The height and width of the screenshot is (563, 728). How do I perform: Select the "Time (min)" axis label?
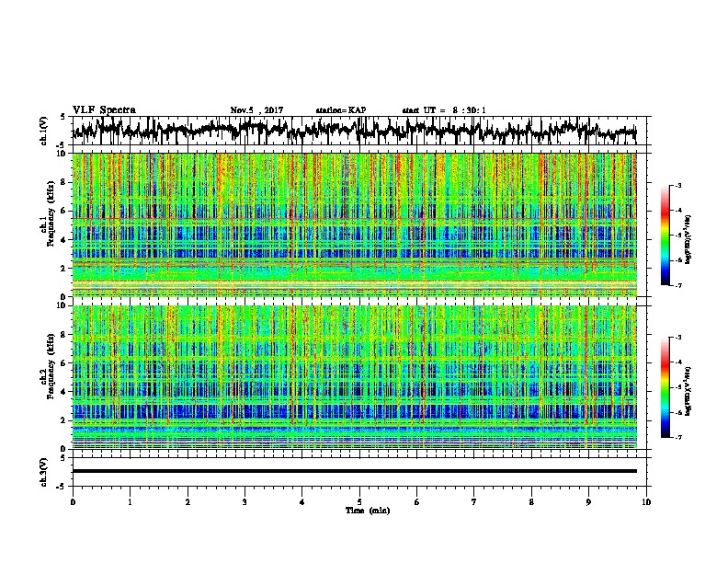pyautogui.click(x=368, y=511)
